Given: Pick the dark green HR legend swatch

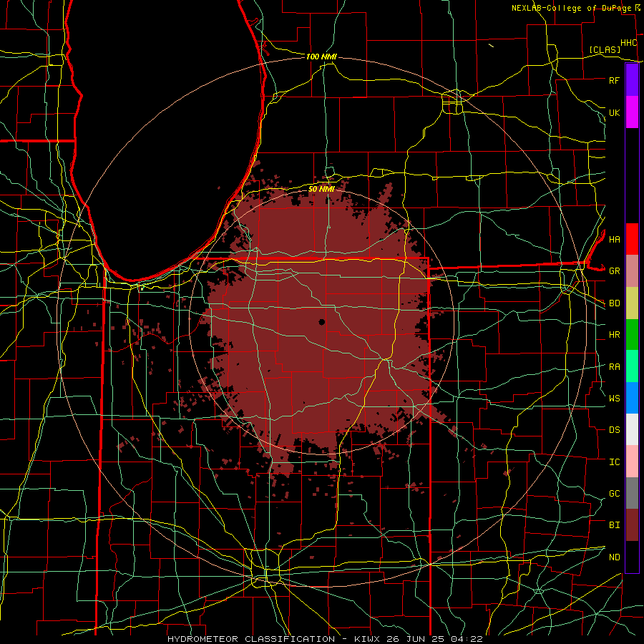Looking at the screenshot, I should click(x=632, y=335).
